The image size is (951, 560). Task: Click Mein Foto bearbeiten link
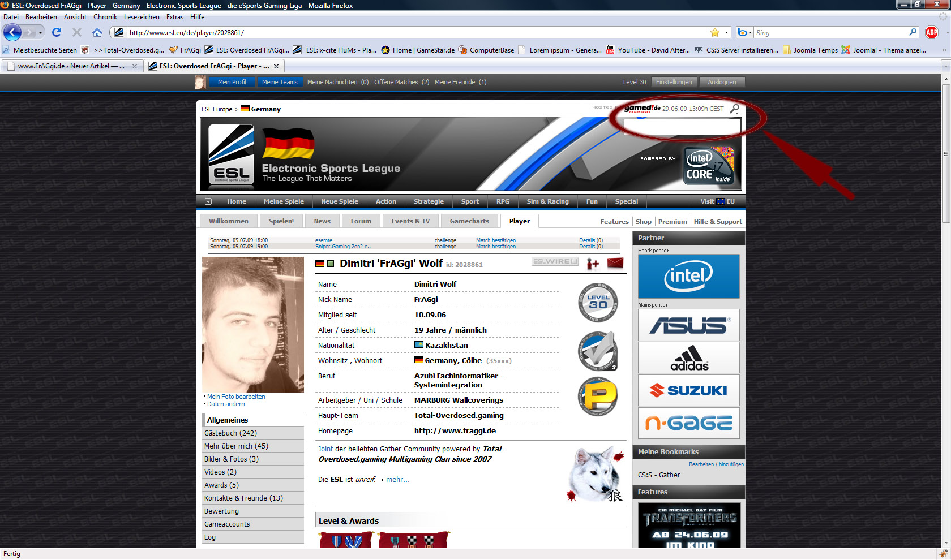tap(236, 397)
